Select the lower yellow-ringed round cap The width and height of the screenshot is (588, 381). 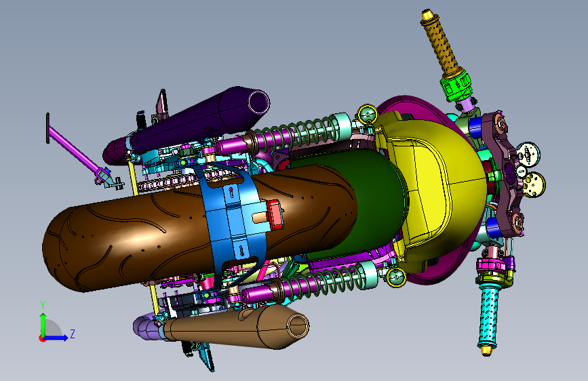[396, 277]
